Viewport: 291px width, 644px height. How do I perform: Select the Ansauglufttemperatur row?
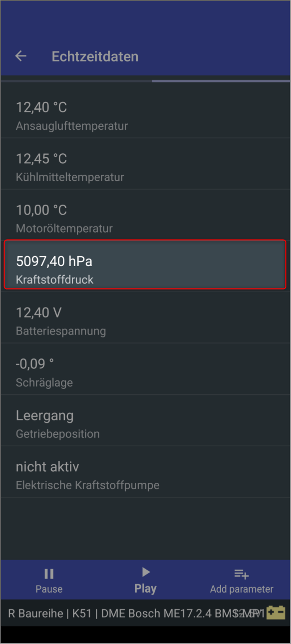point(145,116)
